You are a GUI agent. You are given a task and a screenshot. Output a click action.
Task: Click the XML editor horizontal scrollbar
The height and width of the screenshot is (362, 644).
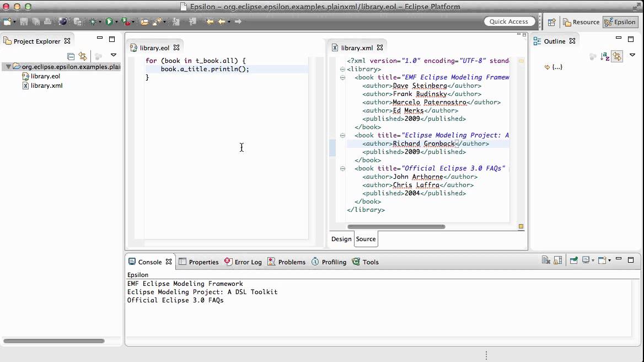coord(396,226)
